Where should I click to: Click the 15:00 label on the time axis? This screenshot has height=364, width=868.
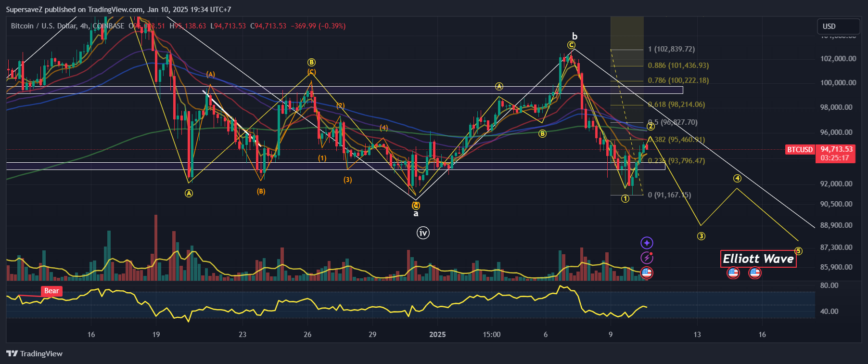(492, 334)
